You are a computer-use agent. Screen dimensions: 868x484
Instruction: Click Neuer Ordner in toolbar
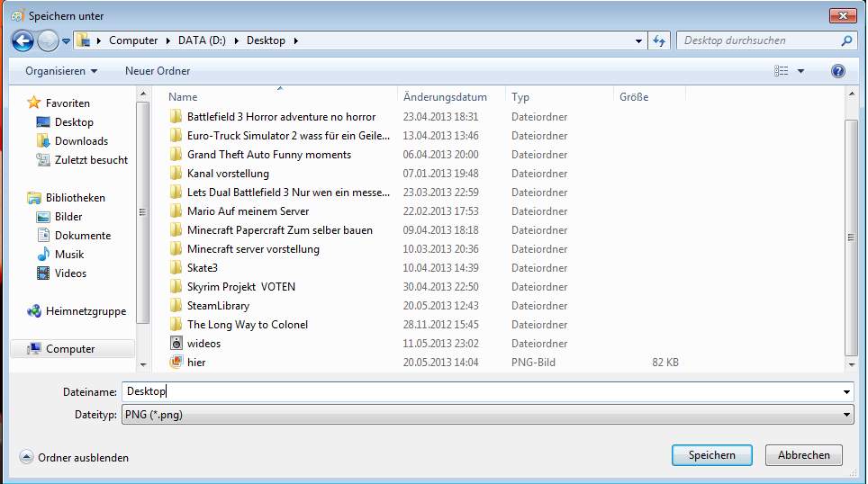(158, 71)
